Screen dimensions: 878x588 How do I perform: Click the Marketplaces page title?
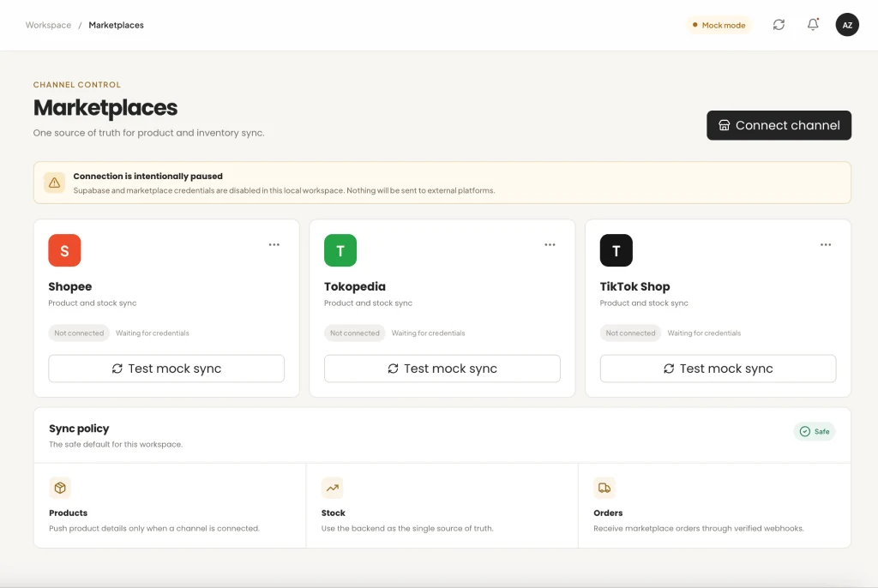[105, 107]
